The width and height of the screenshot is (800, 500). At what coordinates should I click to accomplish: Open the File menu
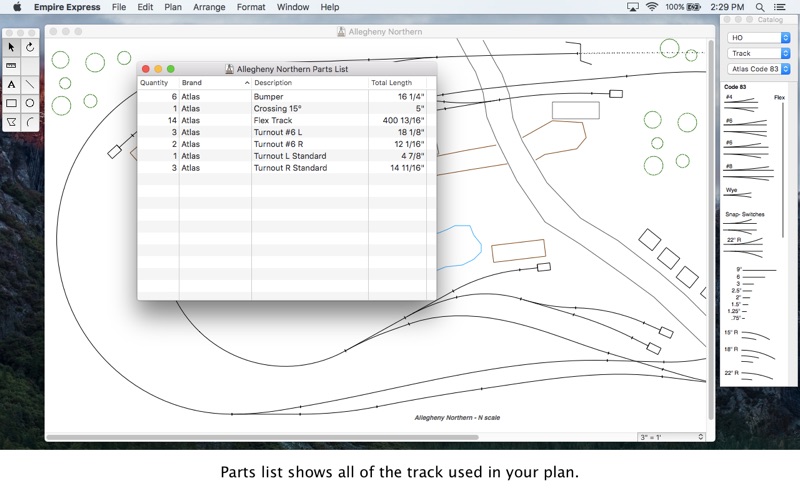pyautogui.click(x=119, y=7)
